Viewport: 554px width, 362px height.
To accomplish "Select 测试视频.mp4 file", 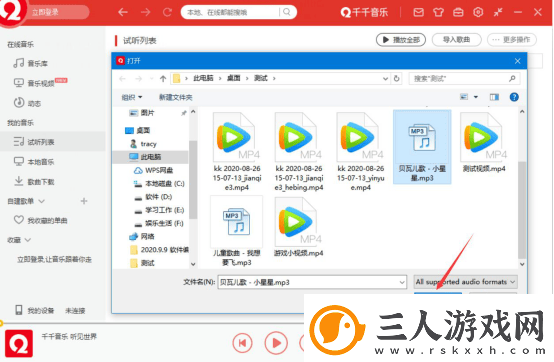I will coord(484,143).
